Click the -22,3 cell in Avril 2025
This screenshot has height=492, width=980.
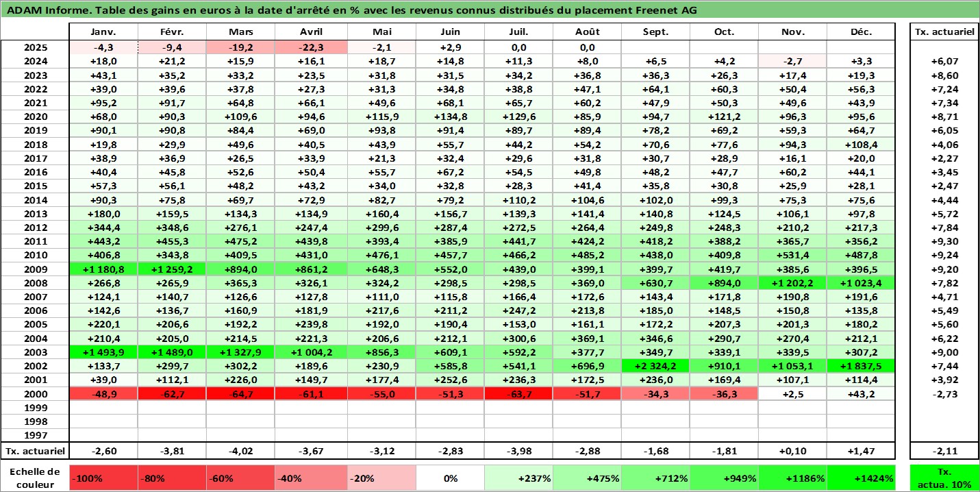(312, 47)
